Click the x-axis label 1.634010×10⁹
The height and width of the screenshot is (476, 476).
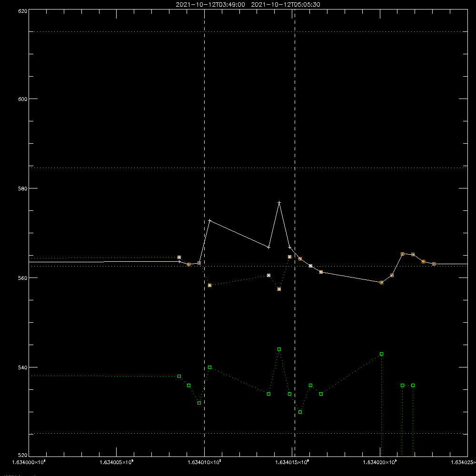click(x=204, y=462)
